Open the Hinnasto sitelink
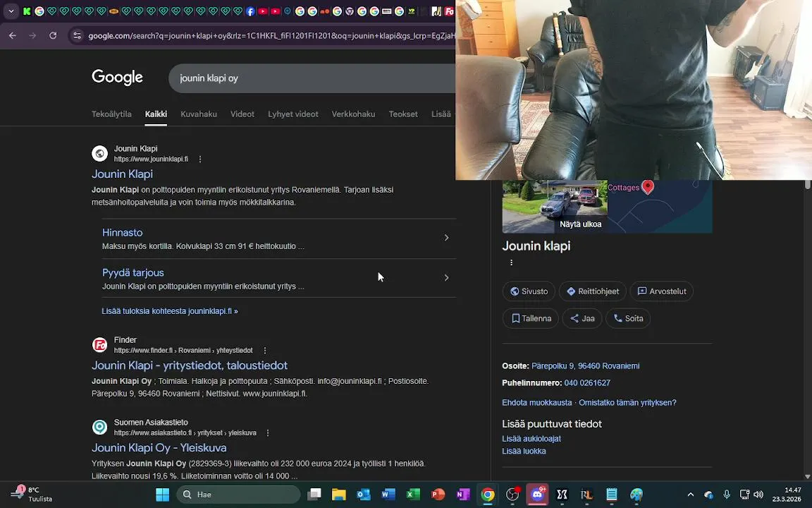Screen dimensions: 812x508 click(x=122, y=233)
